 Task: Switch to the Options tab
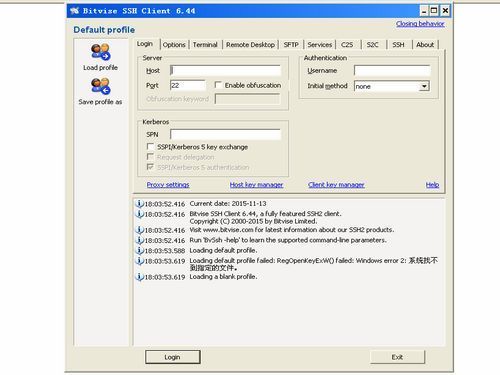pos(174,45)
